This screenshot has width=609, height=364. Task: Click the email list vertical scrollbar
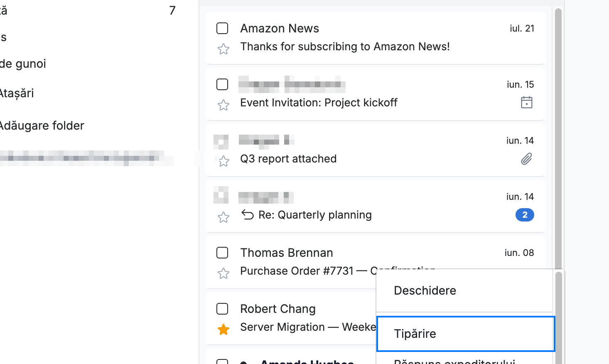[x=558, y=137]
